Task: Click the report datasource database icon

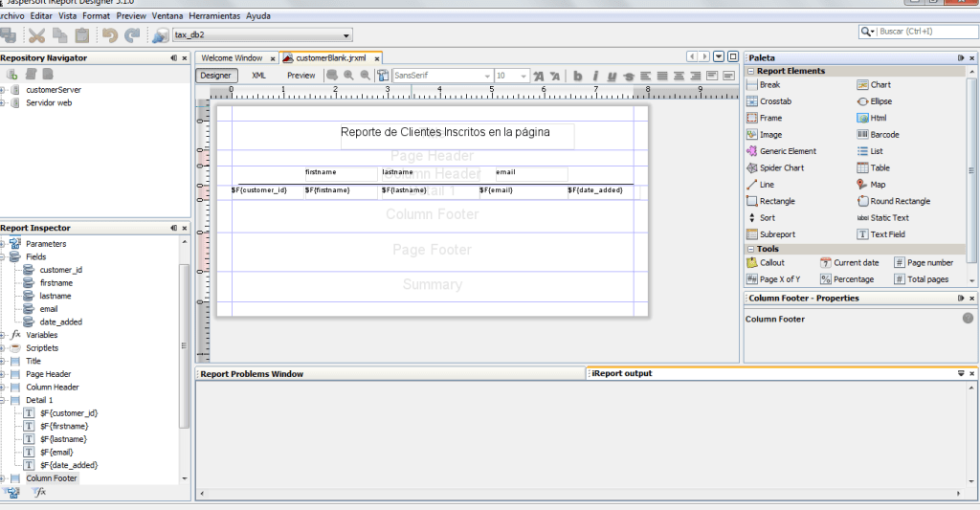Action: click(160, 35)
